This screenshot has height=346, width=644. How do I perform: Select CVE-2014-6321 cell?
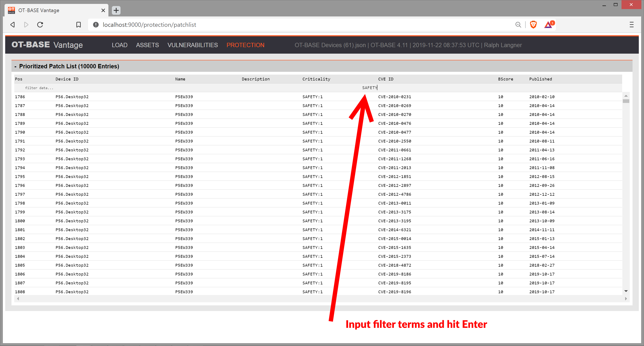[394, 230]
